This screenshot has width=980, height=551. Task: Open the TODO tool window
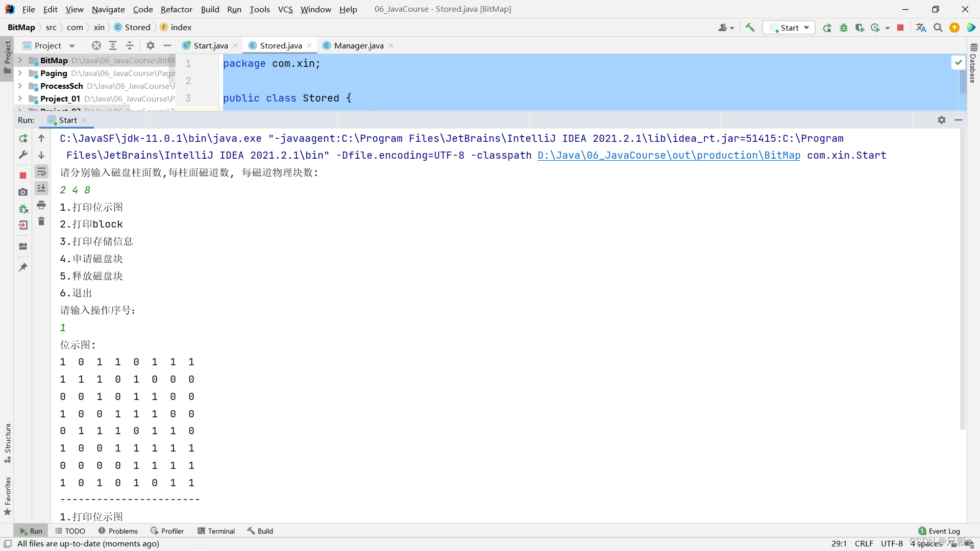click(x=70, y=531)
